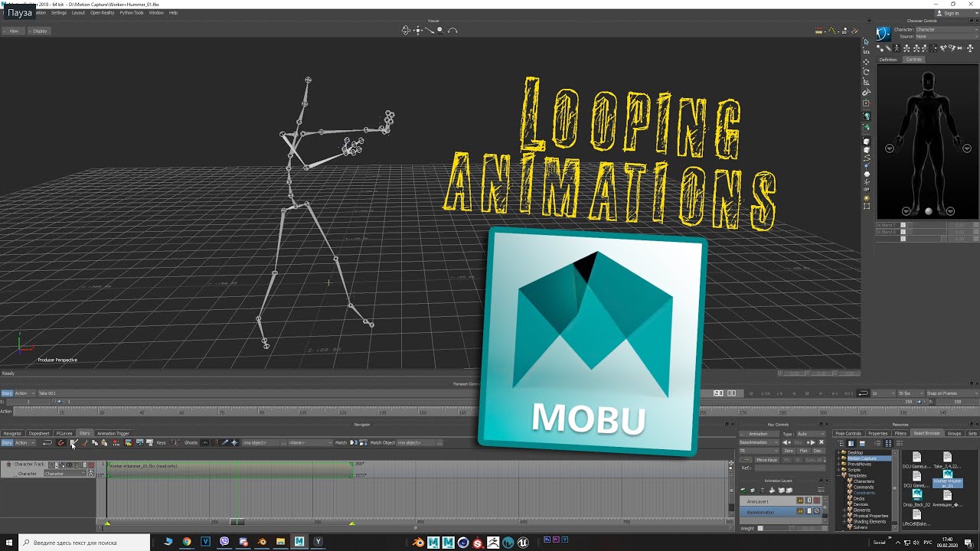The height and width of the screenshot is (551, 980).
Task: Toggle the mute icon on AnimLayer1
Action: click(817, 500)
